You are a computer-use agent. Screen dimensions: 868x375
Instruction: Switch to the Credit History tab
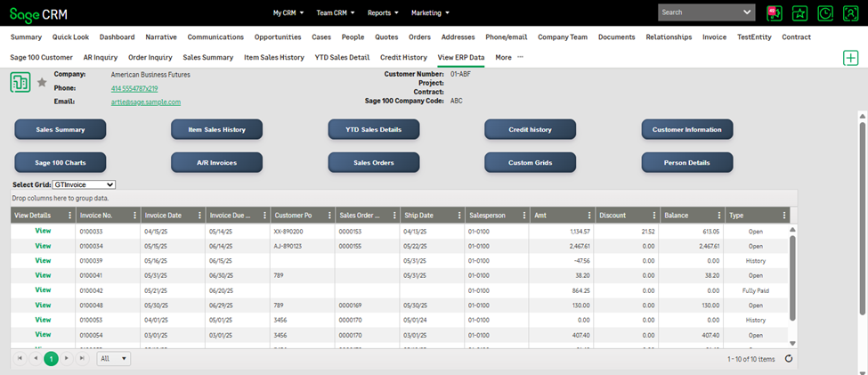[x=403, y=57]
